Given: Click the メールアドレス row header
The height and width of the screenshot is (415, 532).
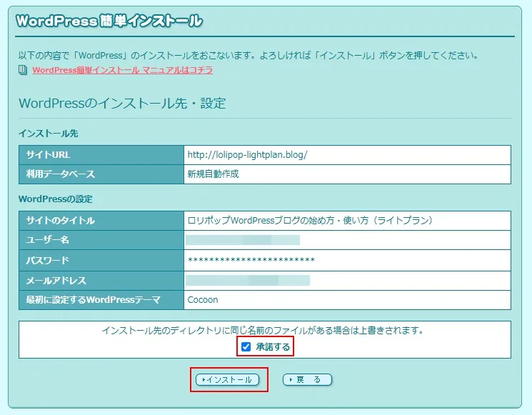Looking at the screenshot, I should click(101, 281).
